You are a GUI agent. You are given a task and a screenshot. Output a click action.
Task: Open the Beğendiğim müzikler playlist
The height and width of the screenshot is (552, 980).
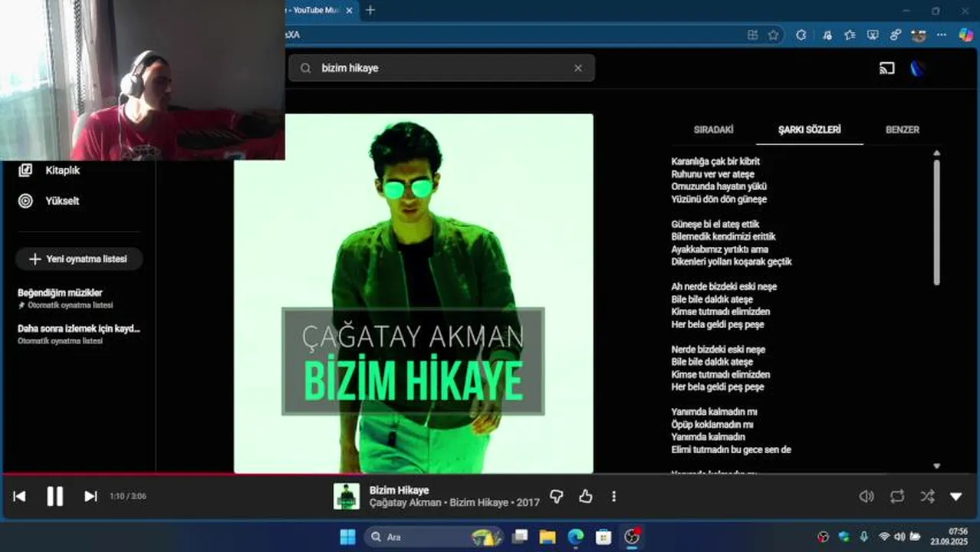pyautogui.click(x=79, y=297)
